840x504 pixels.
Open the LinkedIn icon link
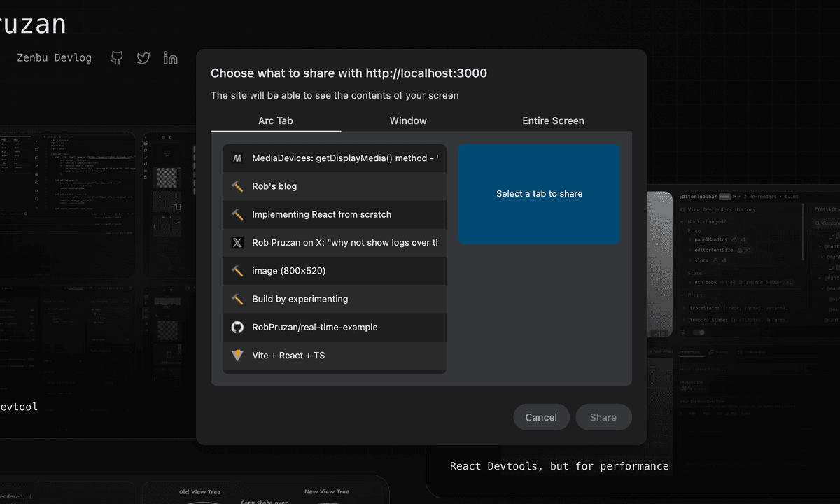[x=170, y=58]
